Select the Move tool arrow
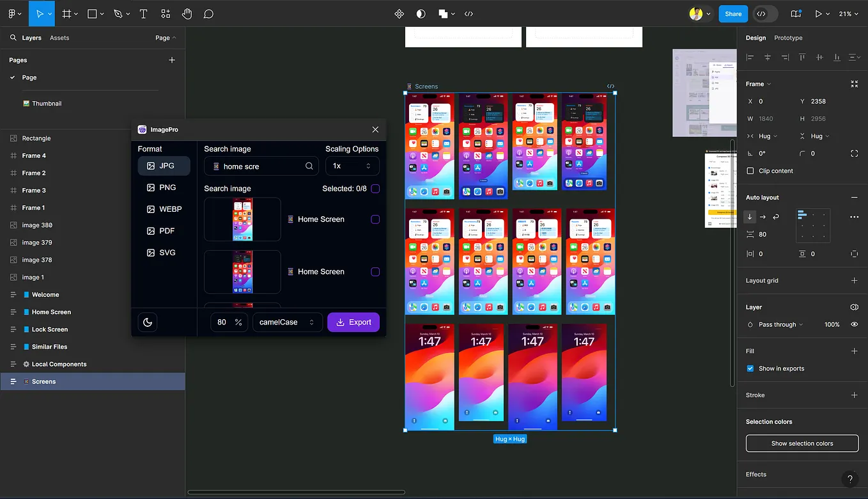Image resolution: width=868 pixels, height=499 pixels. [40, 13]
